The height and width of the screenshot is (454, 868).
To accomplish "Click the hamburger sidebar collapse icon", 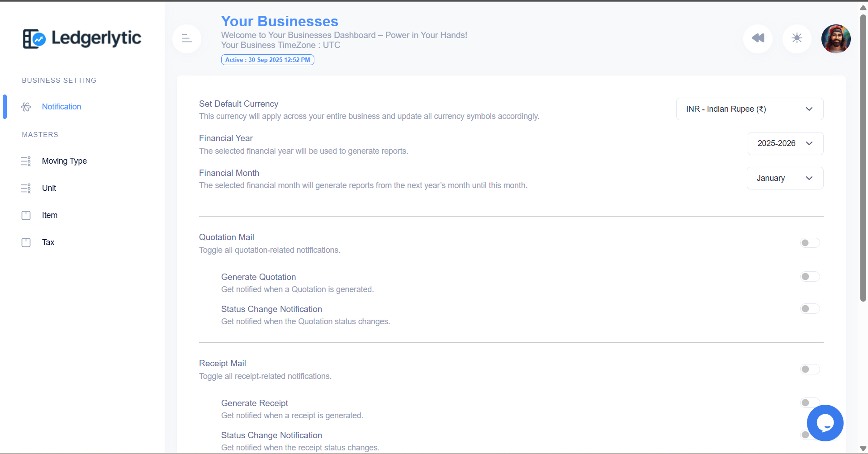I will (187, 39).
